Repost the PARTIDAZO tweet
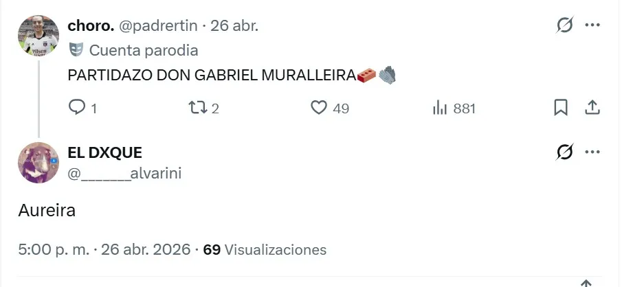Viewport: 644px width, 287px height. click(x=197, y=108)
